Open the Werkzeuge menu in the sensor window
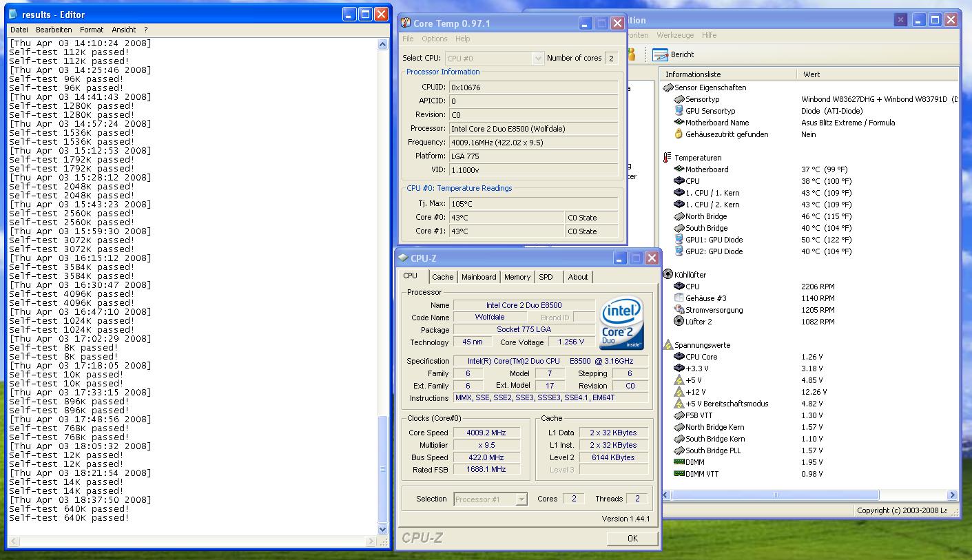This screenshot has height=560, width=972. point(675,35)
